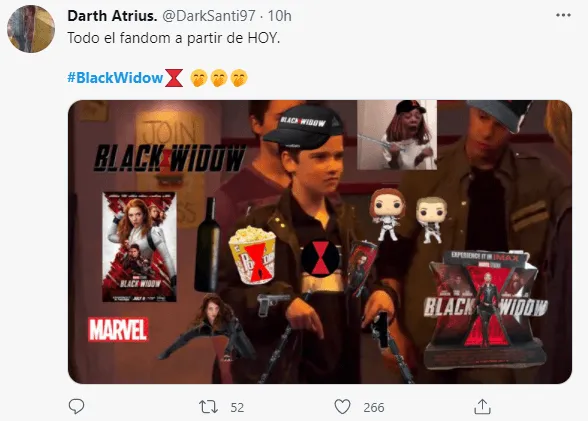The height and width of the screenshot is (421, 588).
Task: Click the Darth Atrius display name
Action: pyautogui.click(x=112, y=16)
